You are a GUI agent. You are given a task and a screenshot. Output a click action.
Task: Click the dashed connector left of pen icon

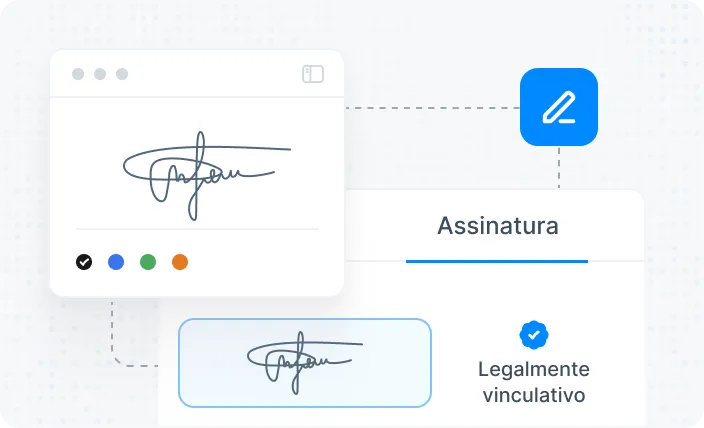click(432, 108)
